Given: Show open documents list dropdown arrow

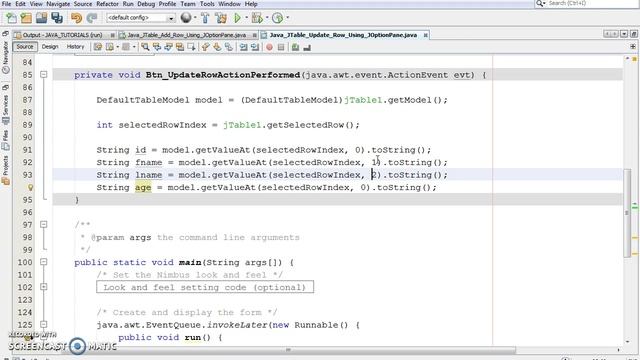Looking at the screenshot, I should pyautogui.click(x=624, y=34).
